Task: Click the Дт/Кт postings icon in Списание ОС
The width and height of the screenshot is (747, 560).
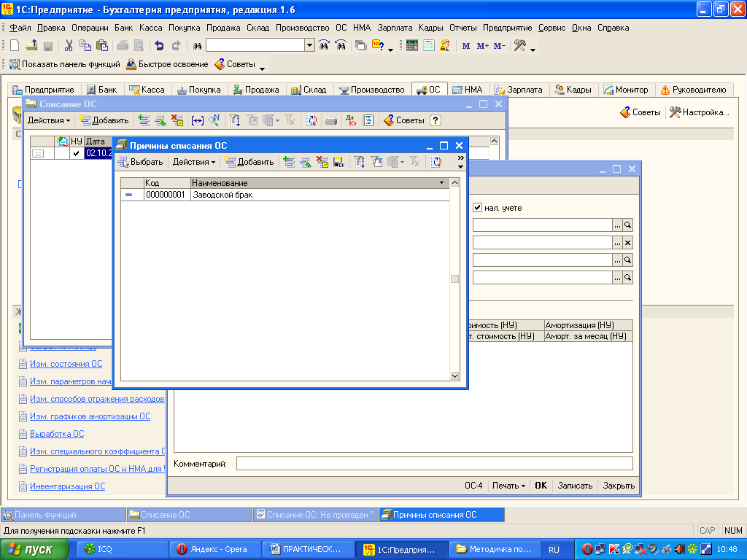Action: [x=352, y=120]
